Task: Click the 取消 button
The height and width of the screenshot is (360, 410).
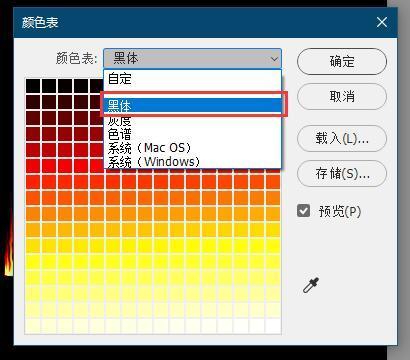Action: (342, 97)
